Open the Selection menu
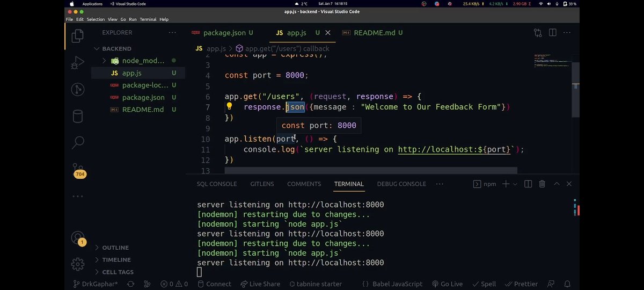 tap(96, 19)
